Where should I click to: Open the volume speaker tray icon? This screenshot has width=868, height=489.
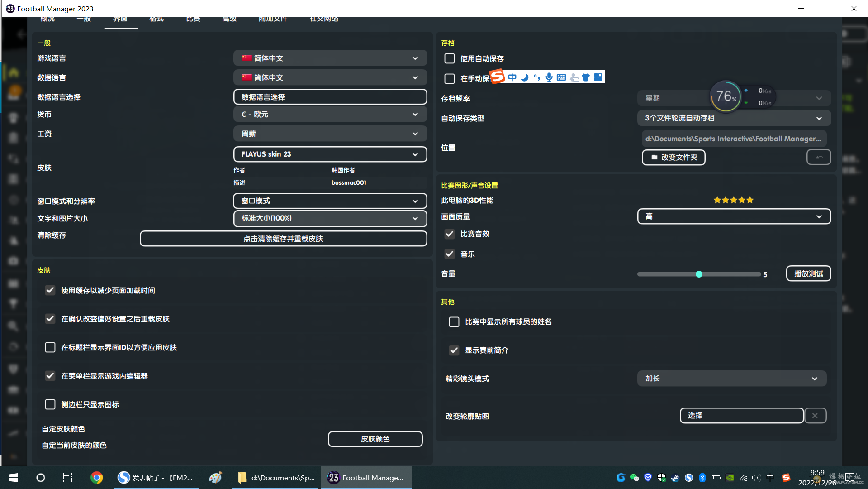756,478
